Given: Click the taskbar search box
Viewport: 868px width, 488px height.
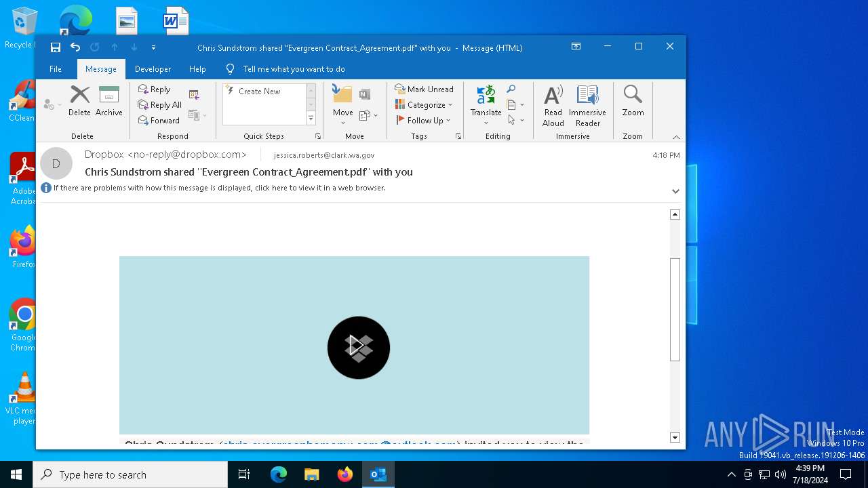Looking at the screenshot, I should (x=130, y=474).
